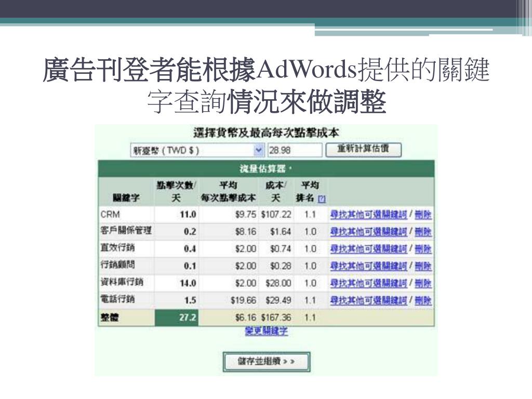Click 尋找其他可選關鍵詞 link in 資料庫行銷 row

click(x=368, y=283)
